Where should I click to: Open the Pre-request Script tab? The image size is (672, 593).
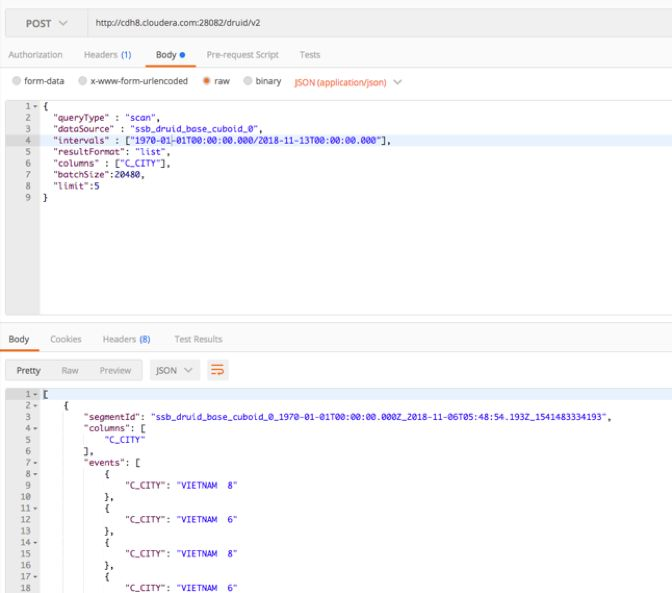point(242,54)
